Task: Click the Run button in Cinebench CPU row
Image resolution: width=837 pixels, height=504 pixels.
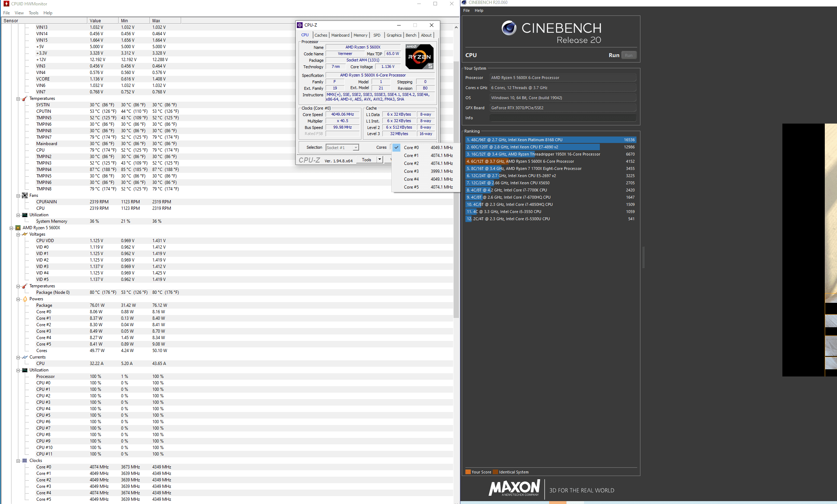Action: (x=629, y=55)
